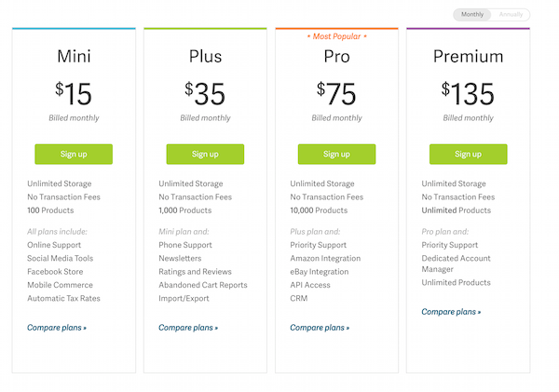Open Compare plans under Mini
559x392 pixels.
[x=57, y=328]
